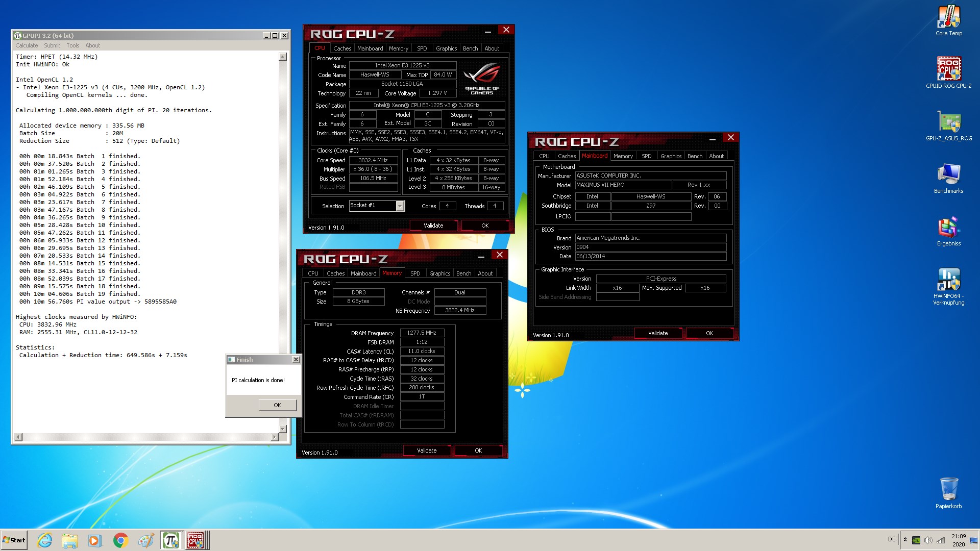Click the BIOS date 06/13/2014 field
This screenshot has height=551, width=980.
tap(651, 256)
